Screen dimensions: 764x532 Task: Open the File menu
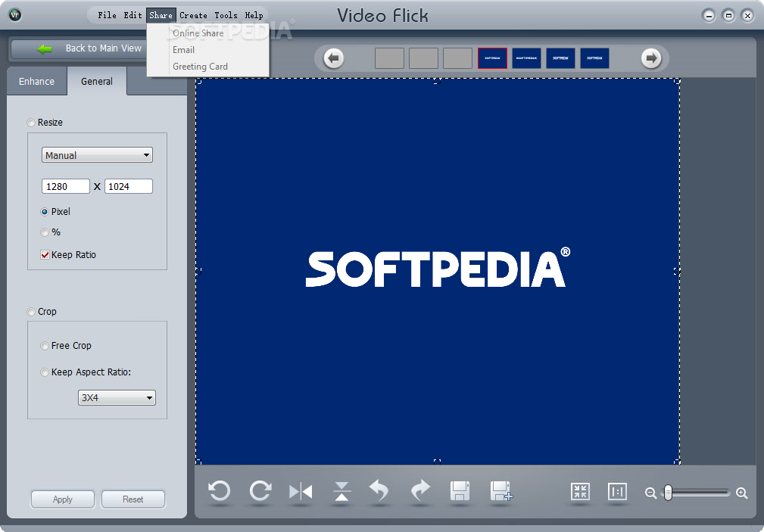pos(108,15)
